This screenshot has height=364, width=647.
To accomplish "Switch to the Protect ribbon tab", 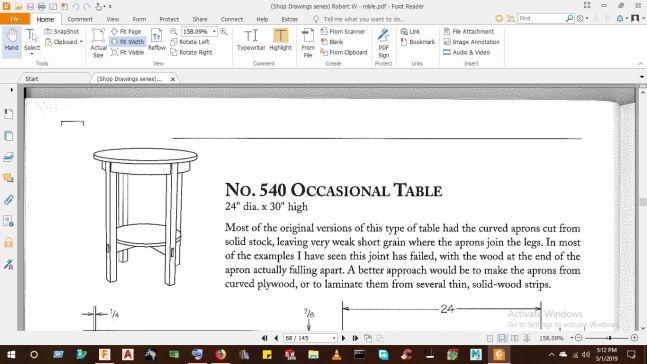I will tap(169, 19).
